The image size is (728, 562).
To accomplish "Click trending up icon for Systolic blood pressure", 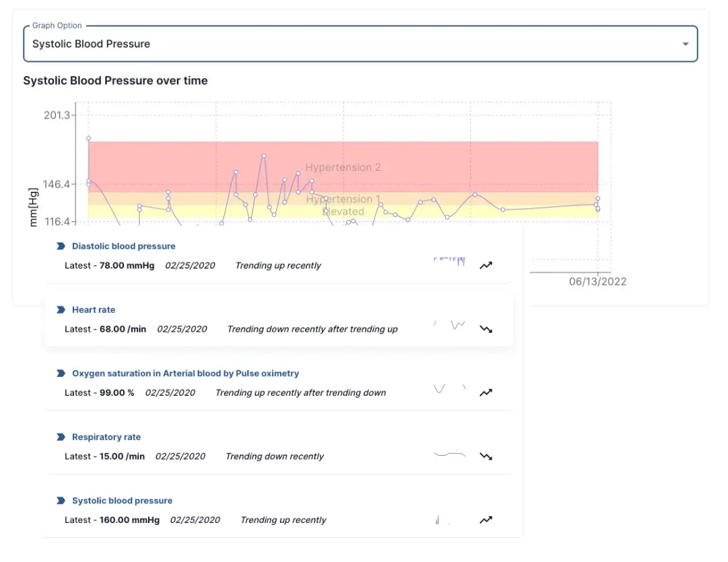I will coord(486,520).
